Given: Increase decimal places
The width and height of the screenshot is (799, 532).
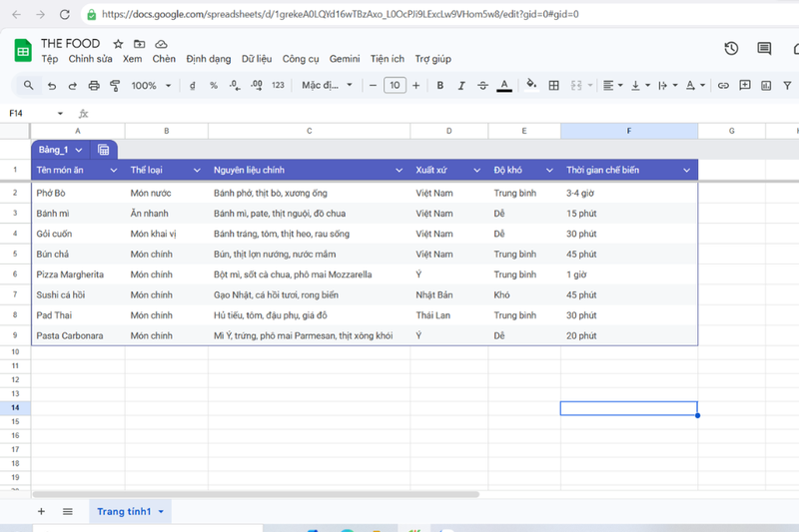Looking at the screenshot, I should coord(257,86).
